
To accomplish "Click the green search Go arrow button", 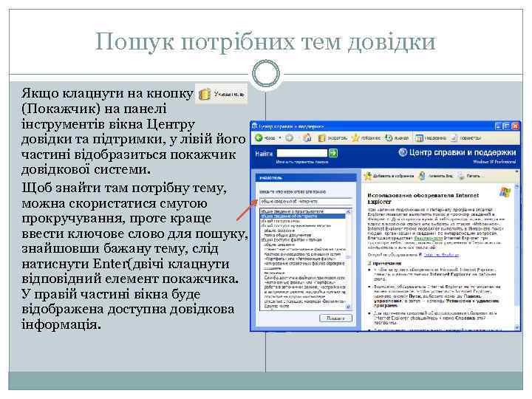I will point(333,153).
